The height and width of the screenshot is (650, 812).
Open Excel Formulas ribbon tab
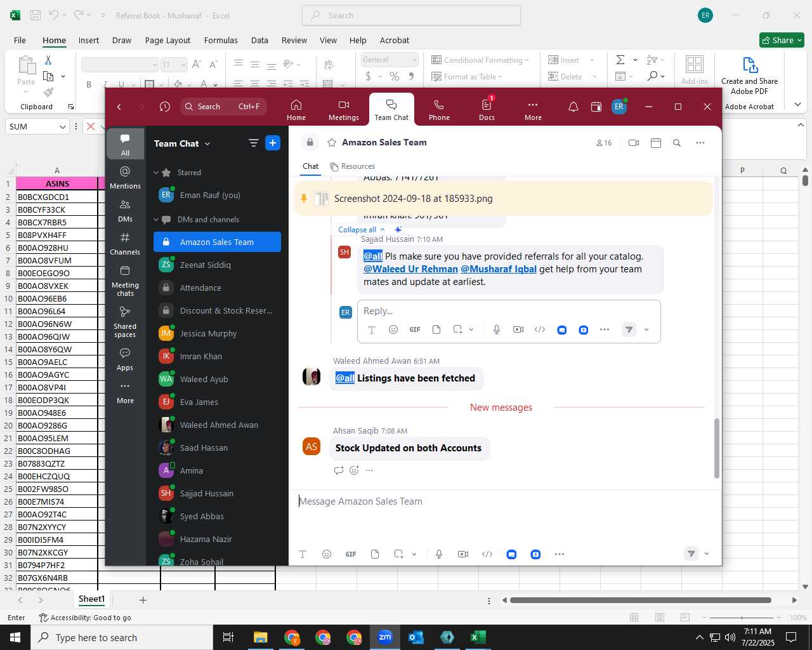(221, 40)
